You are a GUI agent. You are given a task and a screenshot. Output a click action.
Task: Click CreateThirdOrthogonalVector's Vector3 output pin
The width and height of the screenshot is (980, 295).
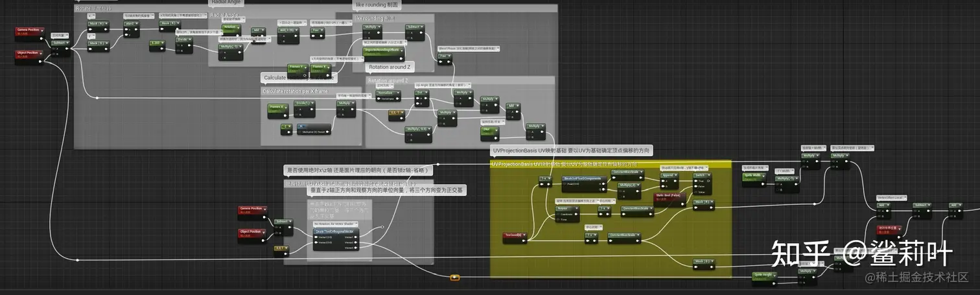click(355, 248)
